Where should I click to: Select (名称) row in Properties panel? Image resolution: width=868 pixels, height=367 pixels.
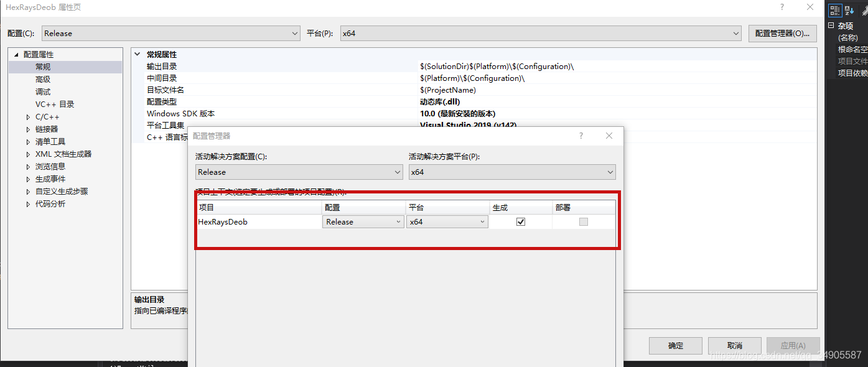tap(847, 38)
